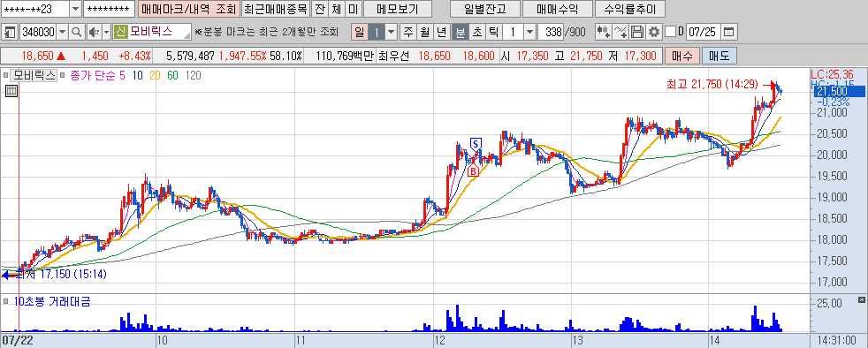Click the grid table icon on chart
The width and height of the screenshot is (868, 348).
[x=11, y=91]
